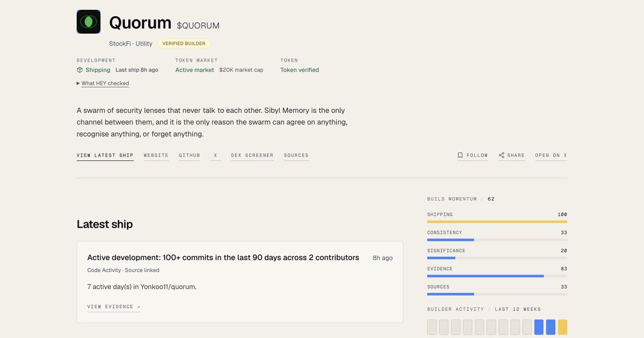Screen dimensions: 644x338
Task: Share the Quorum page
Action: point(511,156)
